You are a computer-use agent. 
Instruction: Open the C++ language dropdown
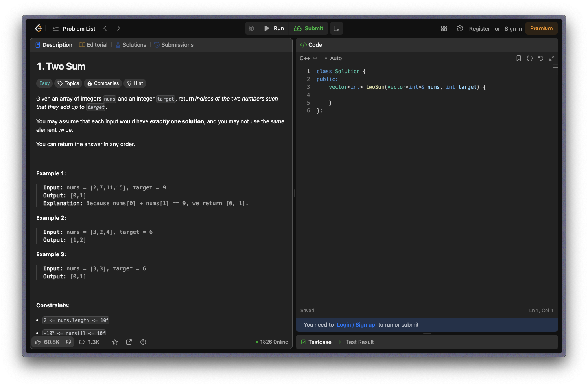click(308, 58)
